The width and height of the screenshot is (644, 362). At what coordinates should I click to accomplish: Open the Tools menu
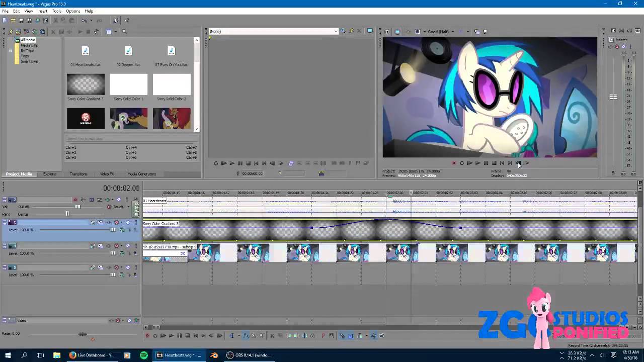(x=56, y=11)
